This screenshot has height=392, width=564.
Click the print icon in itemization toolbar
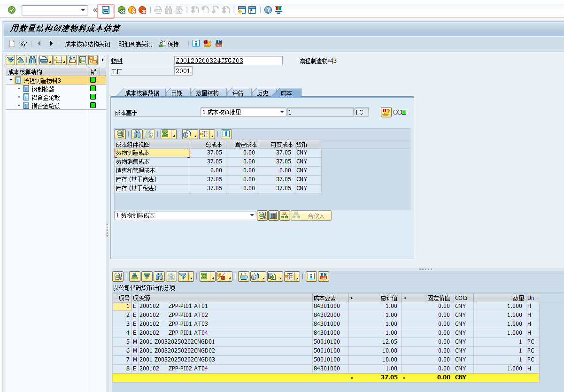(x=243, y=277)
